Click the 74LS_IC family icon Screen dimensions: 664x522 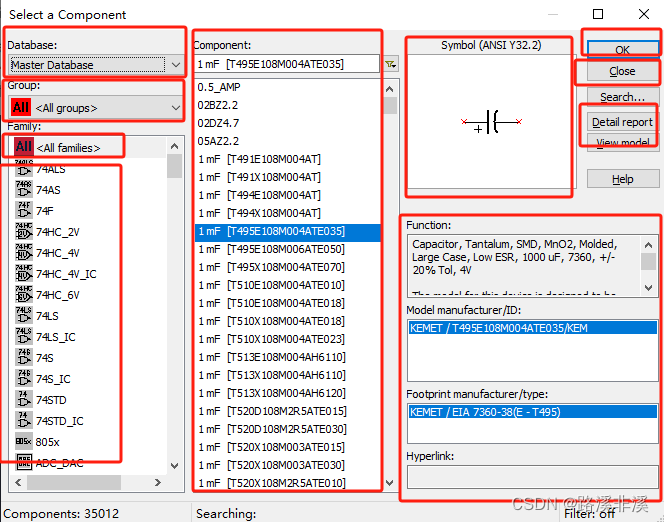pos(24,337)
